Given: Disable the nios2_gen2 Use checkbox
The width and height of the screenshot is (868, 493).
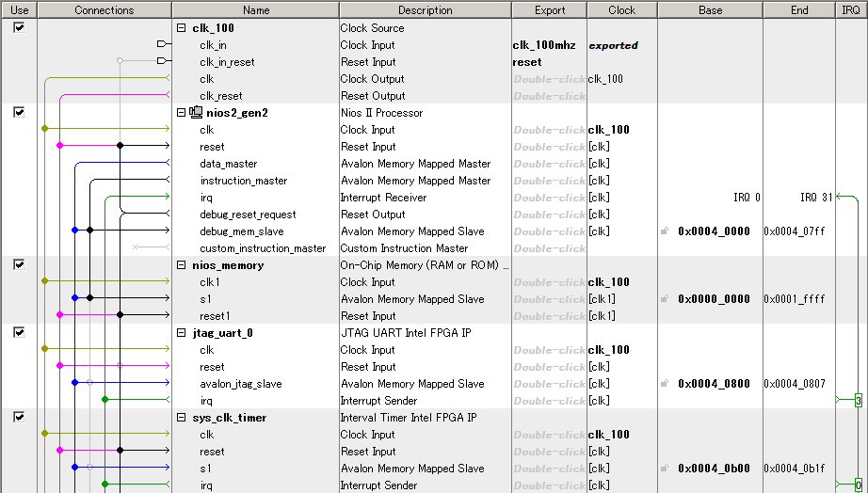Looking at the screenshot, I should 19,112.
